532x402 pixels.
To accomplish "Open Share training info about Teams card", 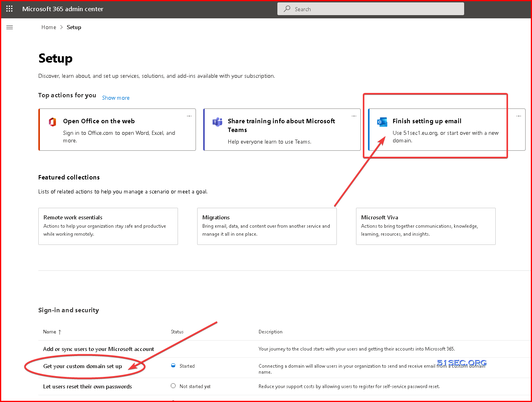I will pos(282,130).
